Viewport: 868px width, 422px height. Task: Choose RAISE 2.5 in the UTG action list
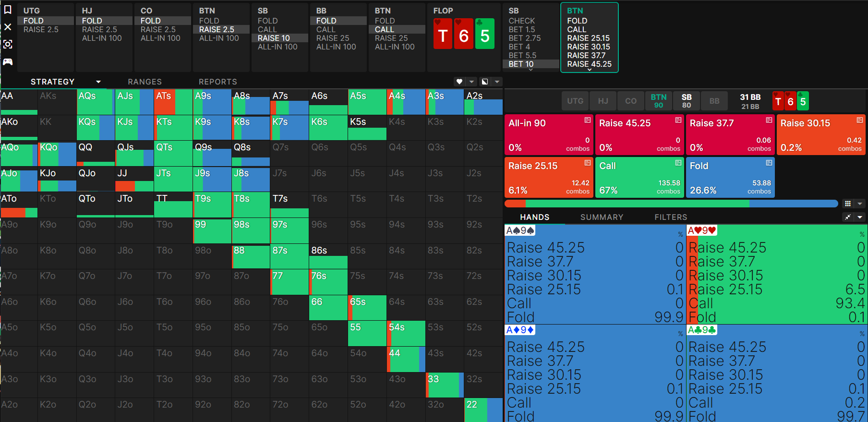(41, 30)
